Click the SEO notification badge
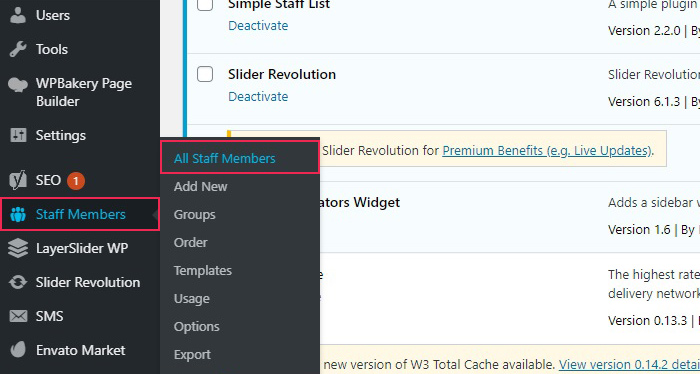Screen dimensions: 700x374 (x=76, y=181)
